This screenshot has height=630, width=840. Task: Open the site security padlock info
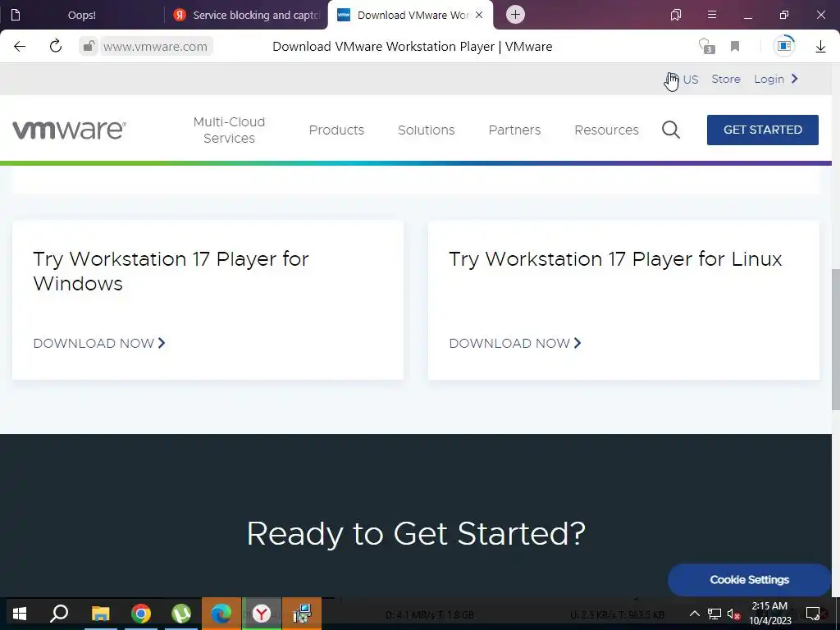pos(89,47)
